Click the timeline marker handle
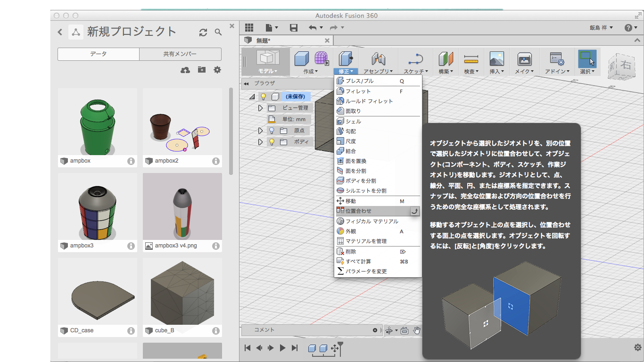This screenshot has height=362, width=644. (x=340, y=348)
